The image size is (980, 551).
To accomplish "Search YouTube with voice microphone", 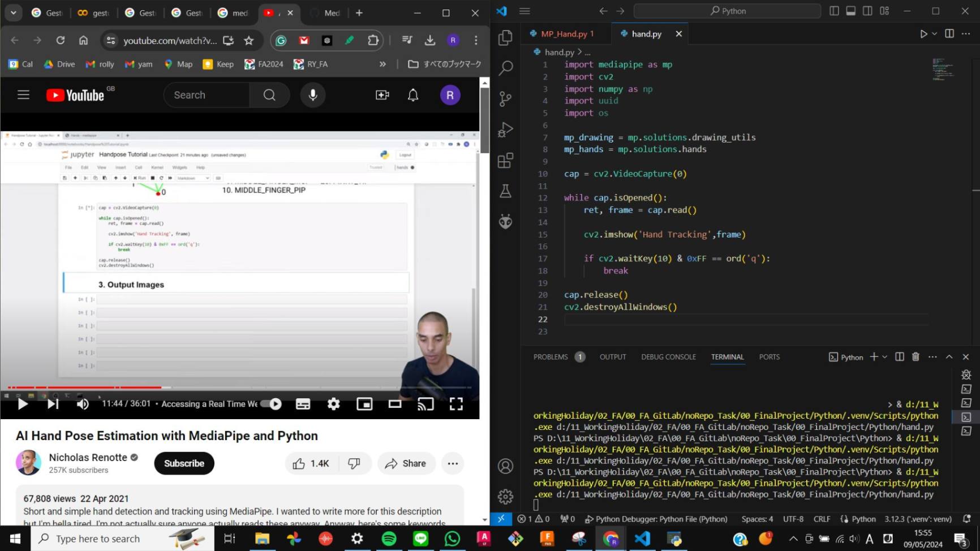I will [313, 95].
